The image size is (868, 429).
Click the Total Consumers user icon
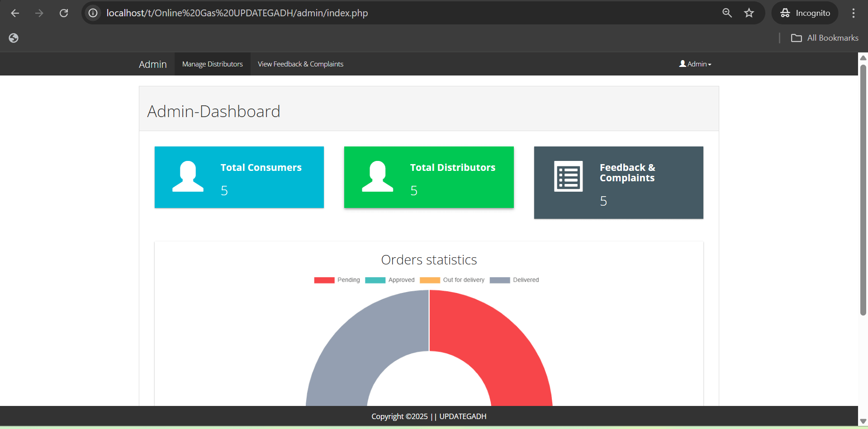(x=188, y=177)
